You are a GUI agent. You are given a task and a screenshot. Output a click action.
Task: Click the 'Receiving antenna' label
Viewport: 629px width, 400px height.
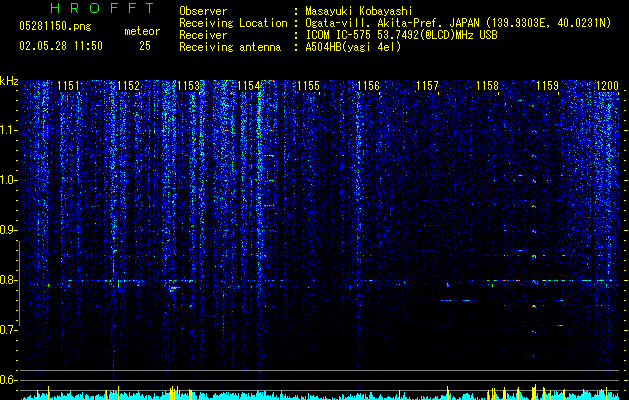click(230, 47)
